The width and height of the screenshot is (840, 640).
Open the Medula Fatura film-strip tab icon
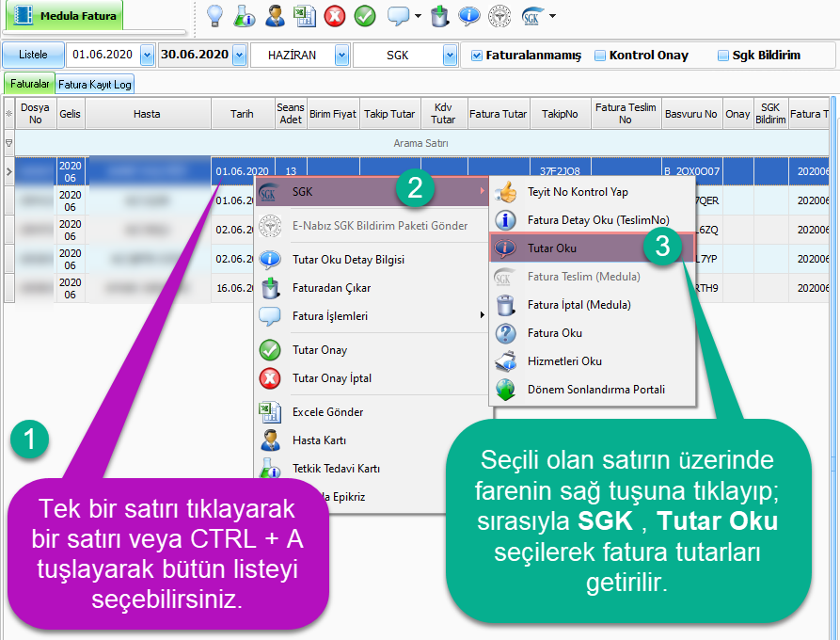coord(23,16)
